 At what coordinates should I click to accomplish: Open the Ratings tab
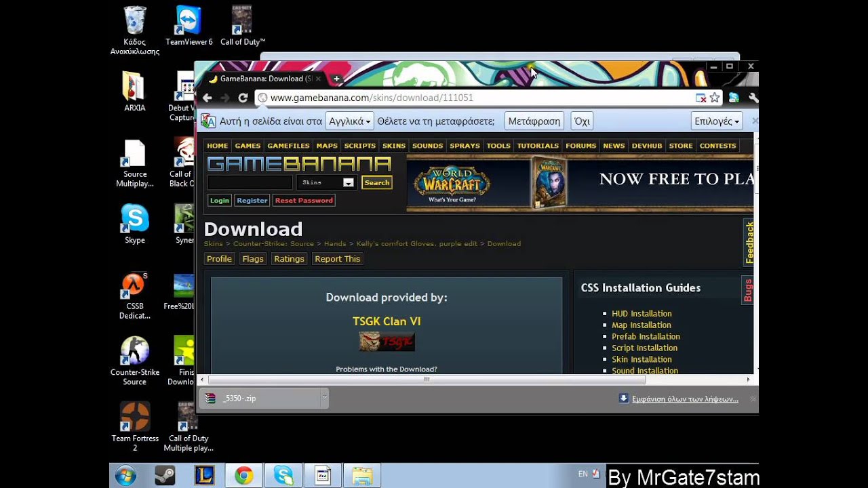[289, 259]
